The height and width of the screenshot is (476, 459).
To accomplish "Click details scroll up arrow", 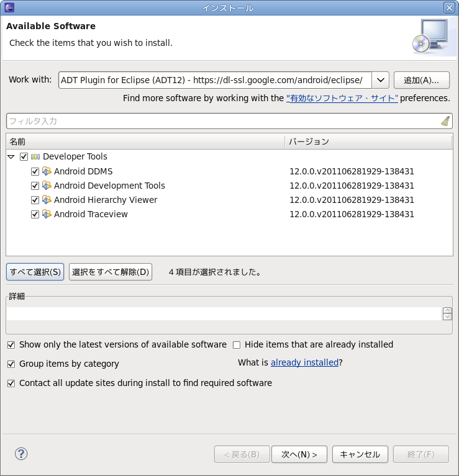I will 447,310.
